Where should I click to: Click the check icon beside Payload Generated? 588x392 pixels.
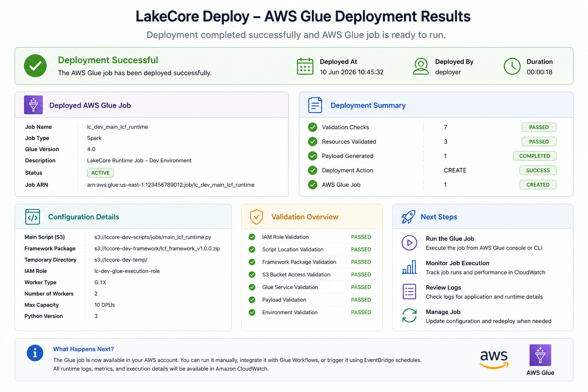pos(313,156)
